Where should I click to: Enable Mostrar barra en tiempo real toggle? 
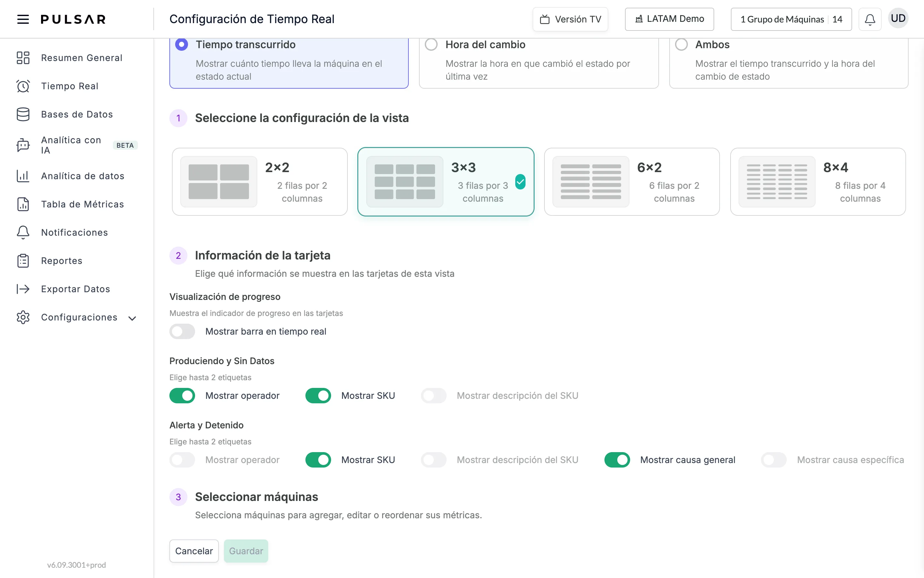[x=182, y=331]
